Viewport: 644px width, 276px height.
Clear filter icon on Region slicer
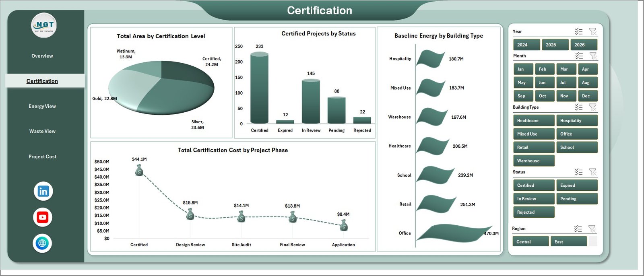click(x=592, y=229)
